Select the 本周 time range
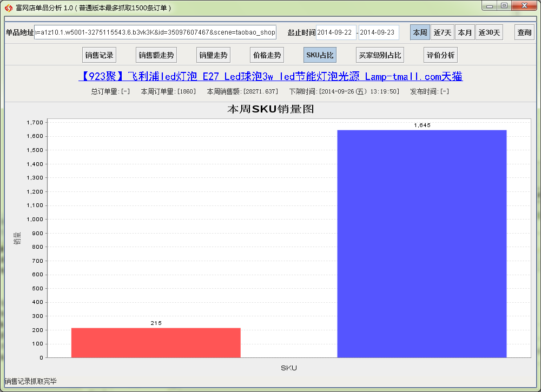Image resolution: width=541 pixels, height=392 pixels. (x=420, y=32)
